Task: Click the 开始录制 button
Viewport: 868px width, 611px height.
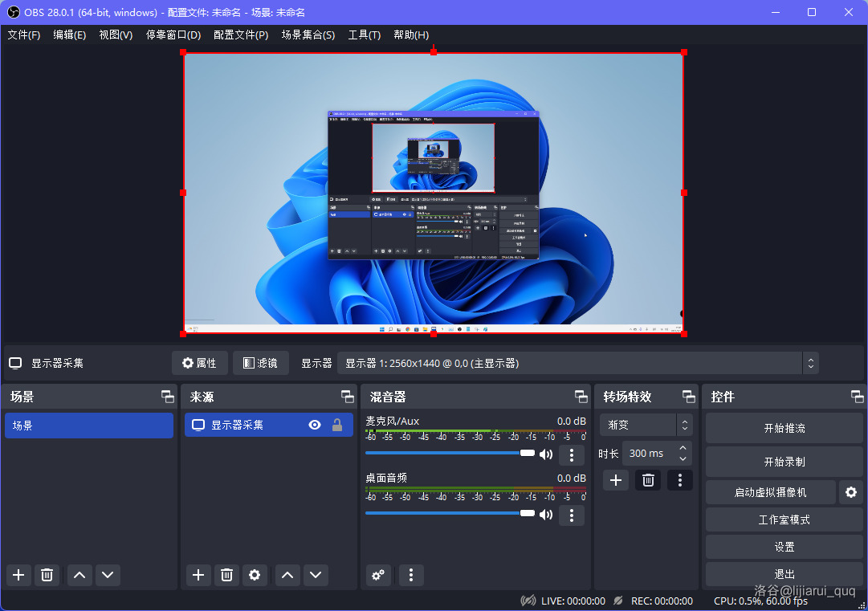Action: (x=784, y=462)
